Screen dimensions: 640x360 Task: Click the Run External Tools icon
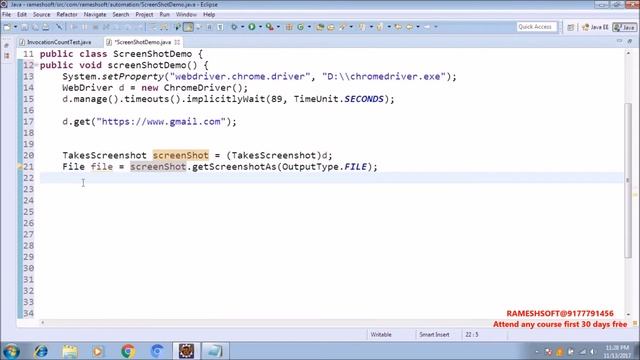point(269,27)
